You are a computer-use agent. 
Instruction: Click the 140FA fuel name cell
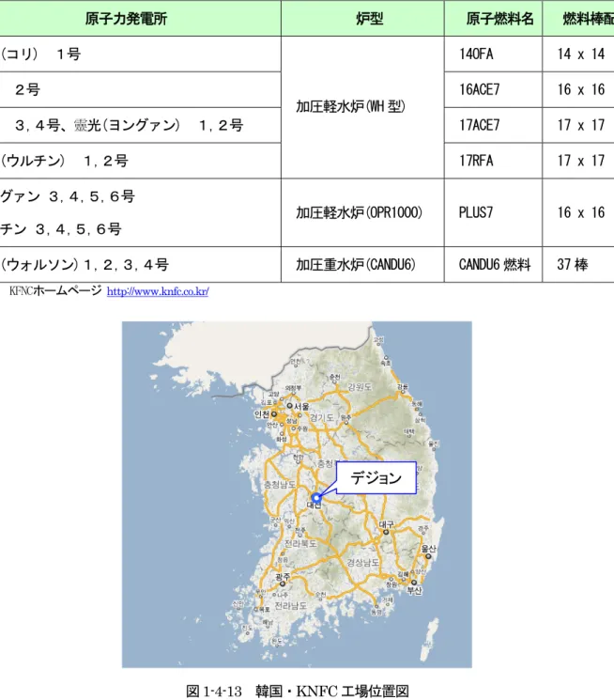494,54
